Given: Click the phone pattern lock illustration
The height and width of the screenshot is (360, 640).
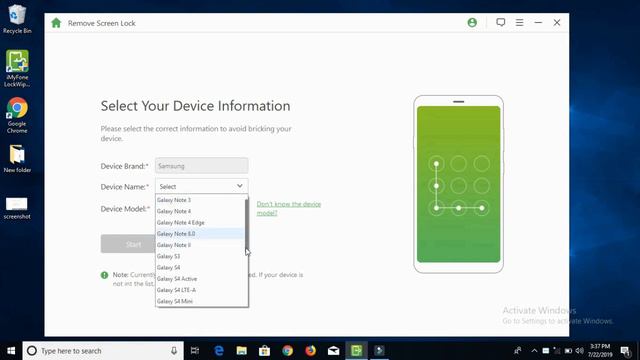Looking at the screenshot, I should 458,184.
